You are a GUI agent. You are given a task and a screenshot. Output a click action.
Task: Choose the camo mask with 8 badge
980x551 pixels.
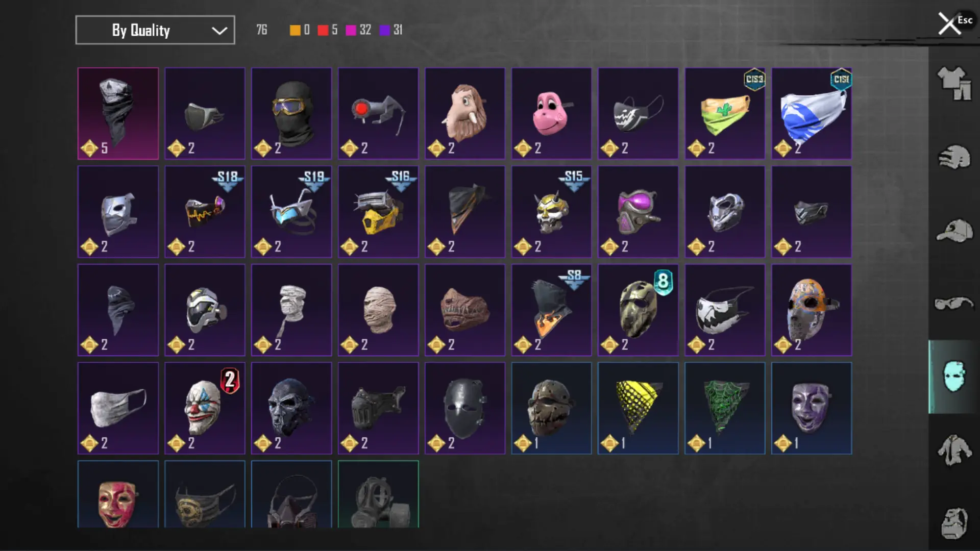point(638,310)
